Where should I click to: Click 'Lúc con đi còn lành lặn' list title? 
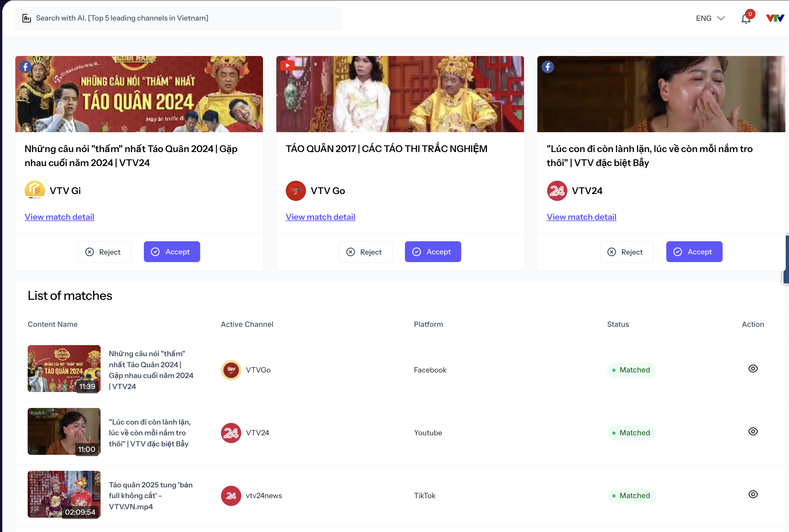click(x=150, y=433)
